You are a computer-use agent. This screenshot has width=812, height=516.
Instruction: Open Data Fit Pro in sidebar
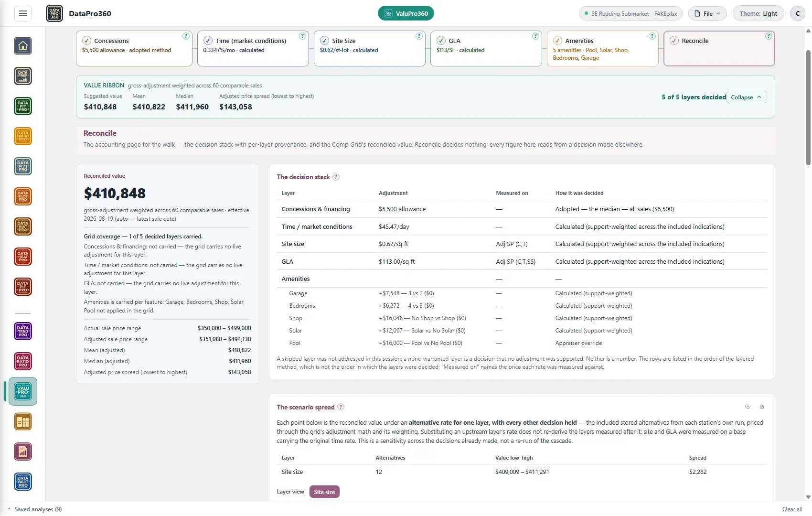pyautogui.click(x=23, y=106)
